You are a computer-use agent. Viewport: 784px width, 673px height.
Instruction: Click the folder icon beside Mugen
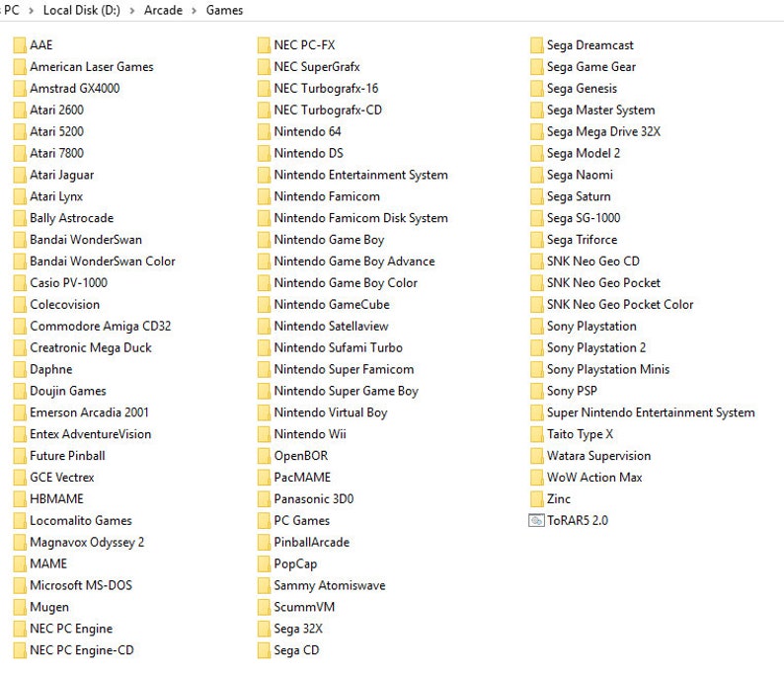coord(20,607)
